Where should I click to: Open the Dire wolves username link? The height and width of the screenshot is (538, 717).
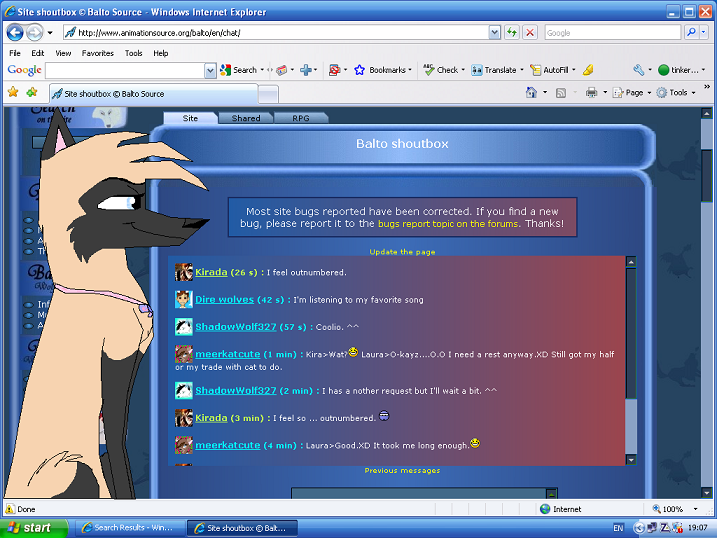(x=225, y=299)
